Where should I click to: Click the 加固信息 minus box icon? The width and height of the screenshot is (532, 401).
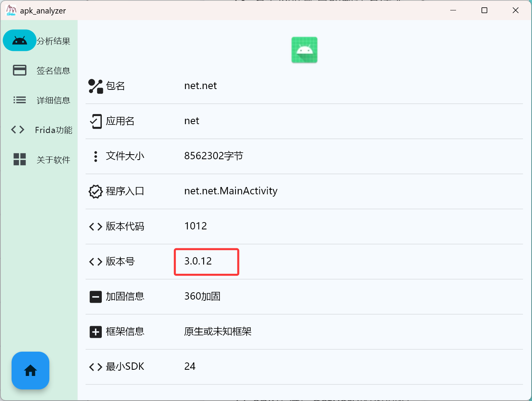[96, 297]
